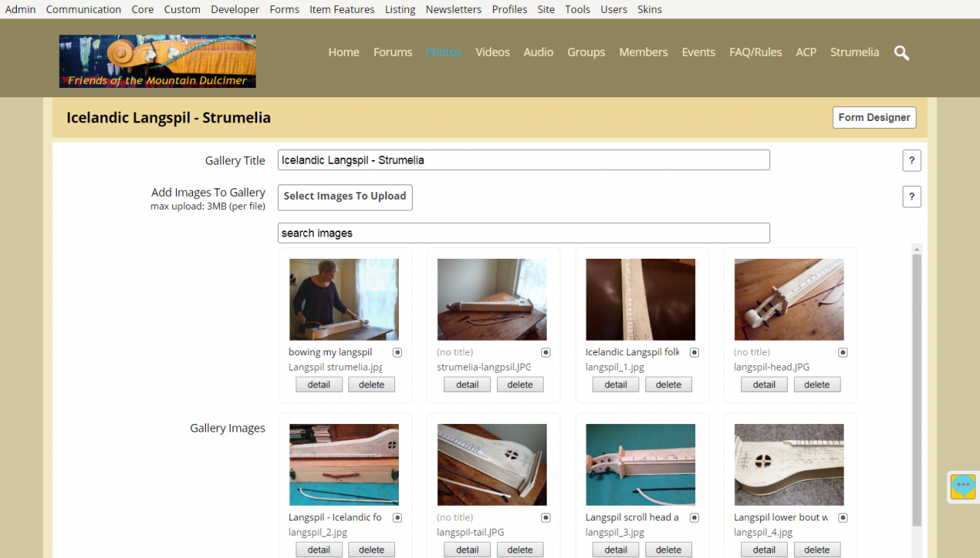Click the Friends of the Mountain Dulcimer logo

[x=158, y=61]
